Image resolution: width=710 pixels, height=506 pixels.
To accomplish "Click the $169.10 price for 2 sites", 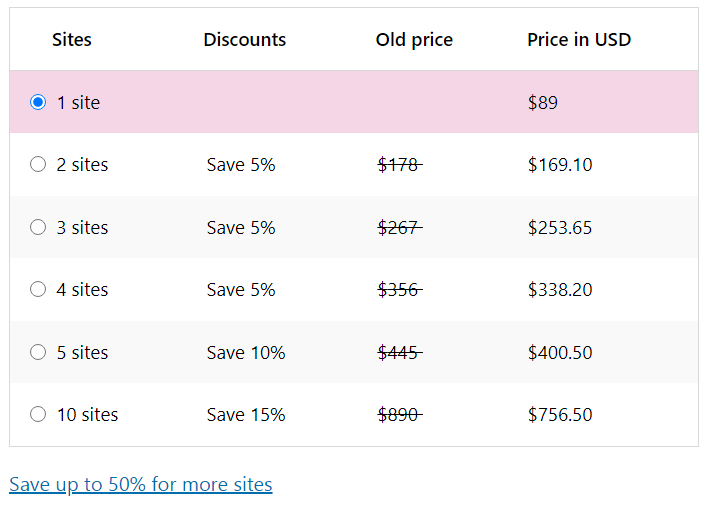I will [x=560, y=165].
